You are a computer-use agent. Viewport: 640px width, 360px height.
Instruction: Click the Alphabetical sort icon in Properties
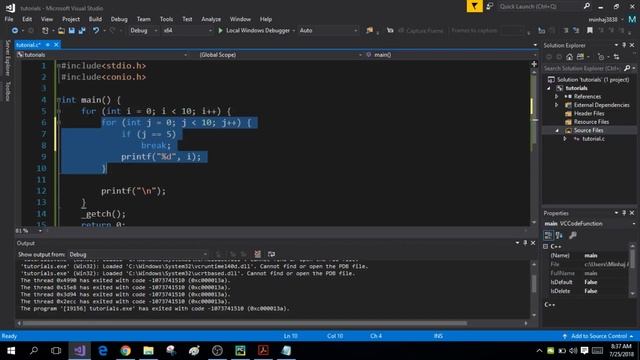tap(559, 235)
